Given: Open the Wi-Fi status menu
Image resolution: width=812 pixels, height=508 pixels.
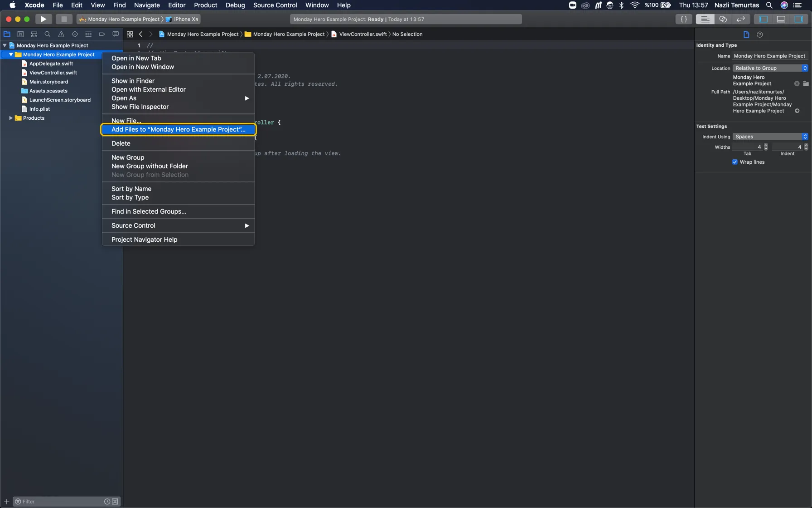Looking at the screenshot, I should point(635,5).
